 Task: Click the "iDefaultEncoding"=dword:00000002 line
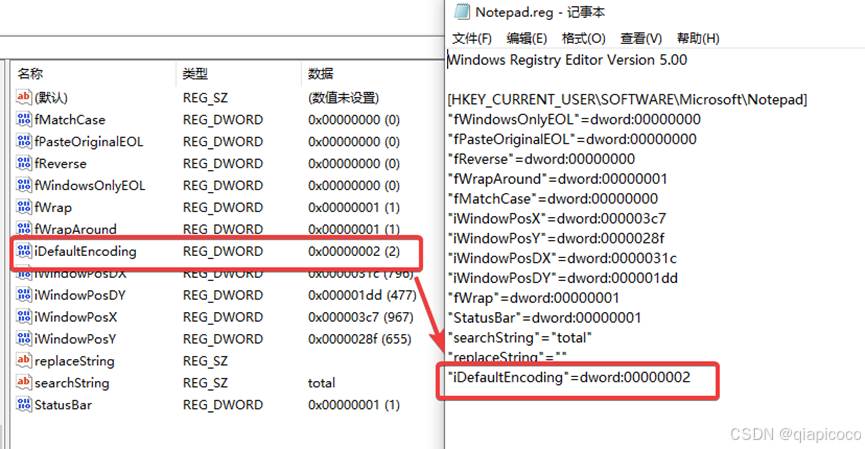pyautogui.click(x=569, y=377)
